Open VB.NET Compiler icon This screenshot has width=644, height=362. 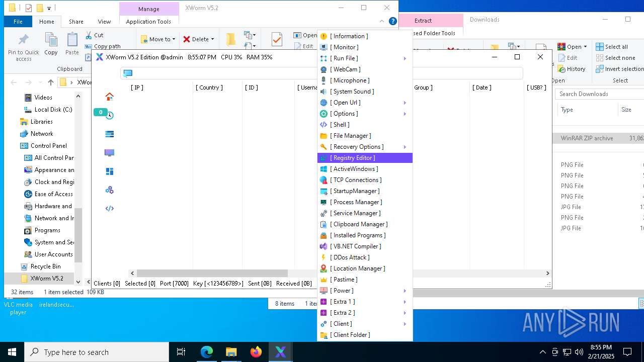click(x=324, y=246)
